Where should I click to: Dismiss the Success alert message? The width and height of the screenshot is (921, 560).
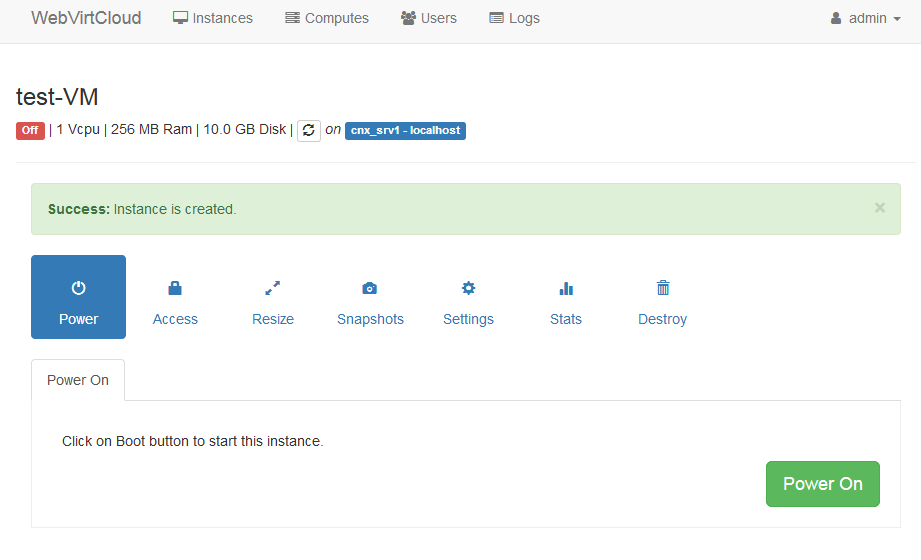point(880,208)
